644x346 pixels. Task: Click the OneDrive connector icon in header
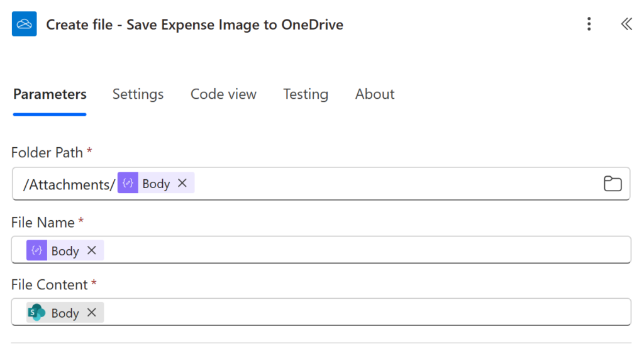coord(25,25)
